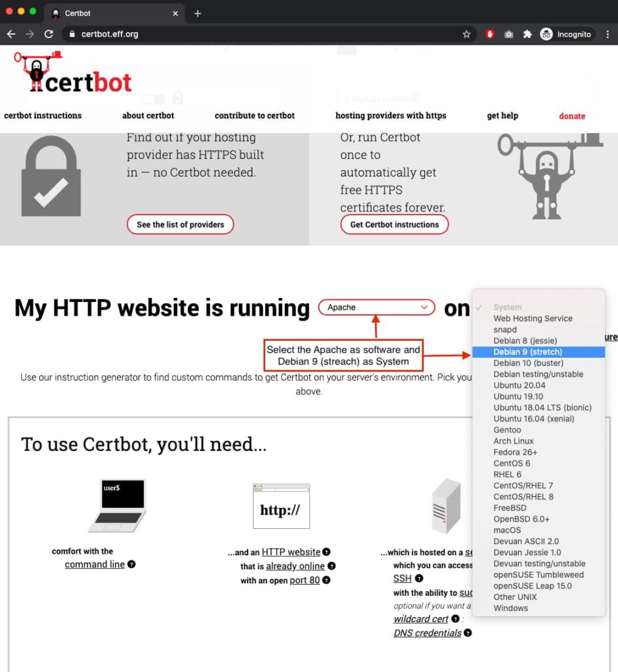Select Fedora 26+ option
The image size is (618, 672).
click(539, 452)
